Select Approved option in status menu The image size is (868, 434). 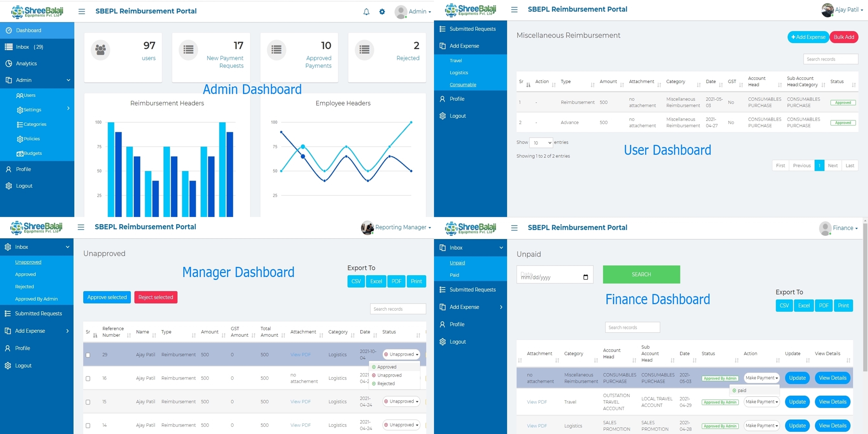(386, 367)
